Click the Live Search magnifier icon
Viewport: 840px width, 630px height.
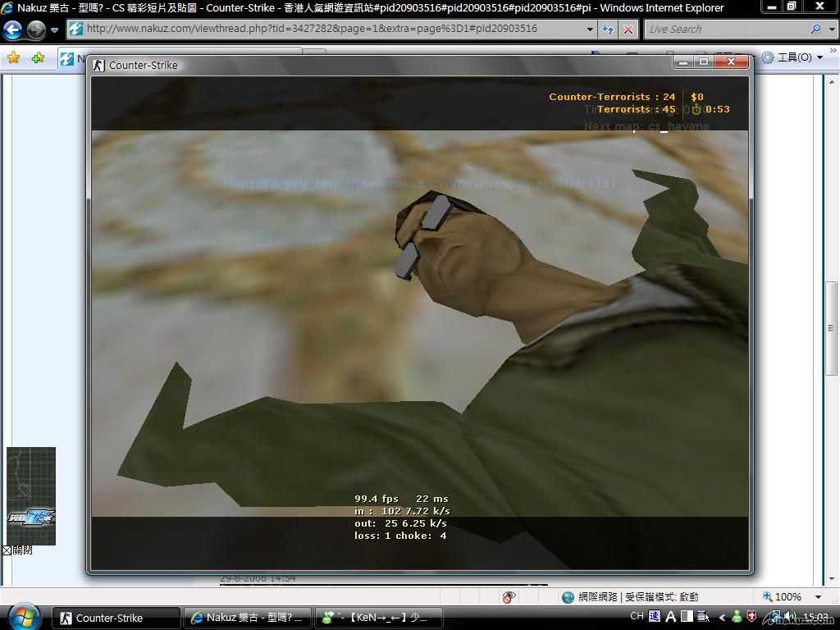point(815,29)
